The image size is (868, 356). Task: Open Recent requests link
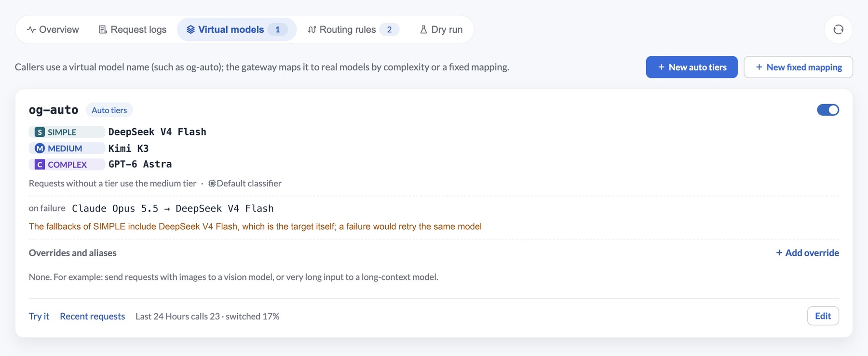click(x=92, y=316)
